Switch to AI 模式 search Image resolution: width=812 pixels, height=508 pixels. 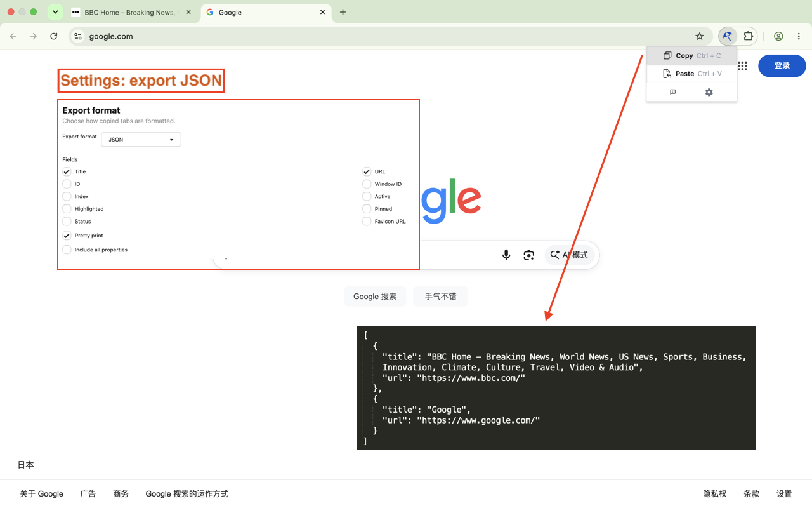pos(569,255)
